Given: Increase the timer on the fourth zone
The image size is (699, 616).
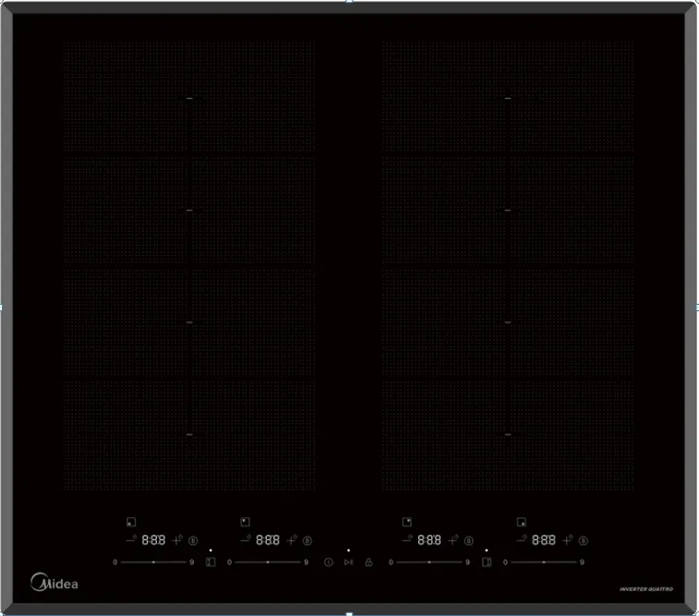Looking at the screenshot, I should click(x=569, y=540).
